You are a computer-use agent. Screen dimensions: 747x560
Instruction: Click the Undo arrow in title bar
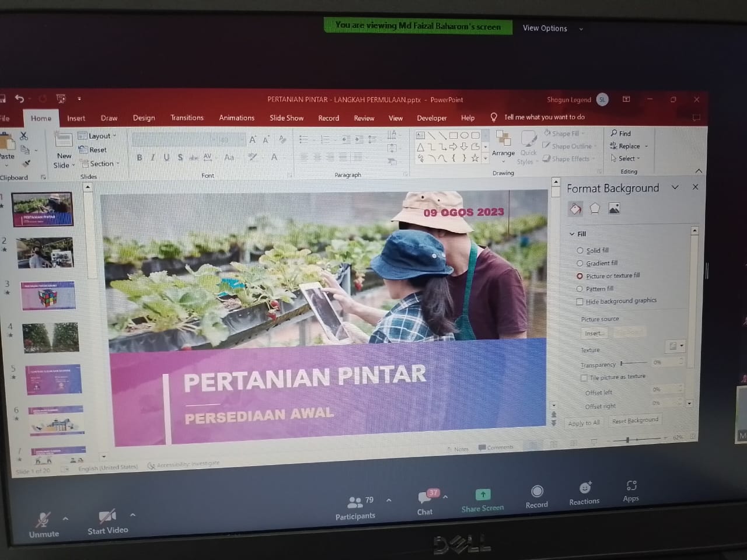(20, 99)
